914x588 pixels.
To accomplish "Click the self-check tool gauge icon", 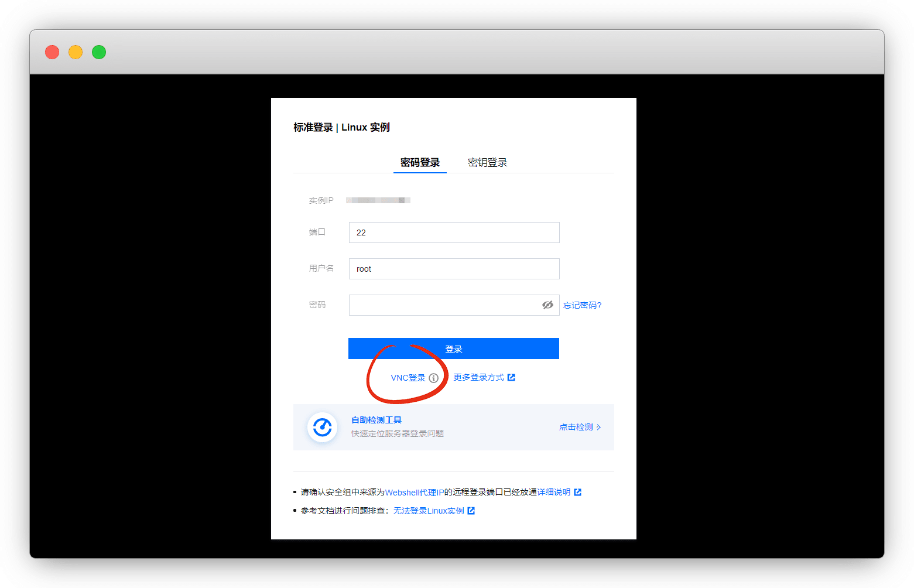I will 322,428.
